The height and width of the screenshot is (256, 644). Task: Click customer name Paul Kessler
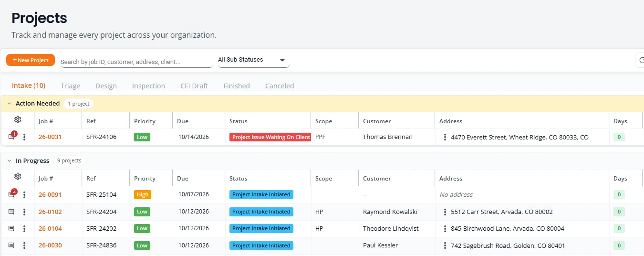[380, 245]
